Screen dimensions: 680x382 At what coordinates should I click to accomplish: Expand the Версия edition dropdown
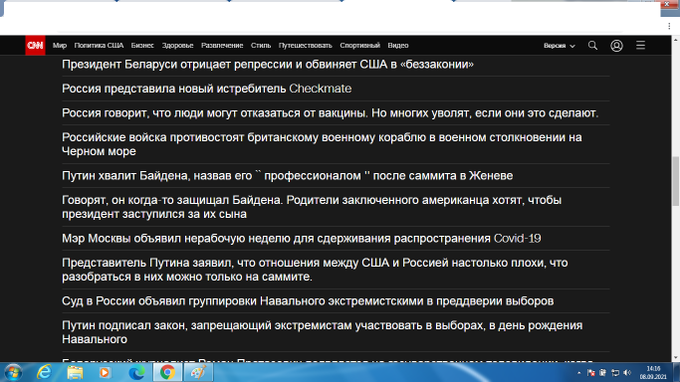click(x=559, y=46)
